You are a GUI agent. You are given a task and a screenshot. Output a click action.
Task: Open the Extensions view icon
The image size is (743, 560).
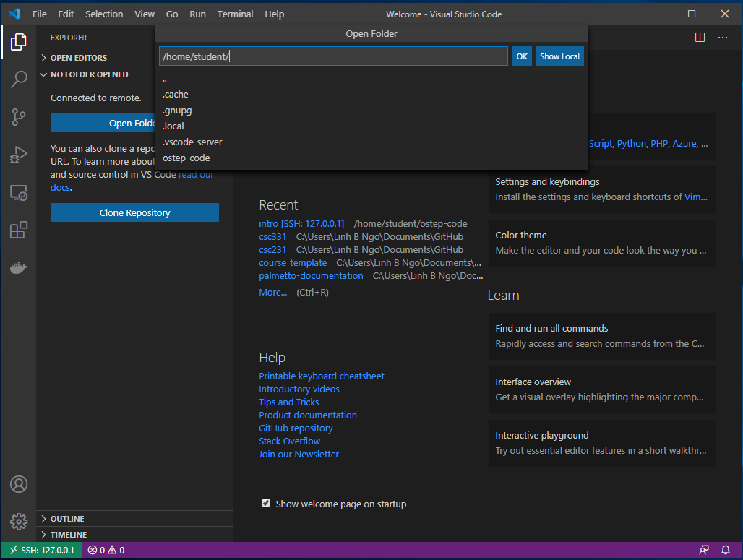point(19,231)
